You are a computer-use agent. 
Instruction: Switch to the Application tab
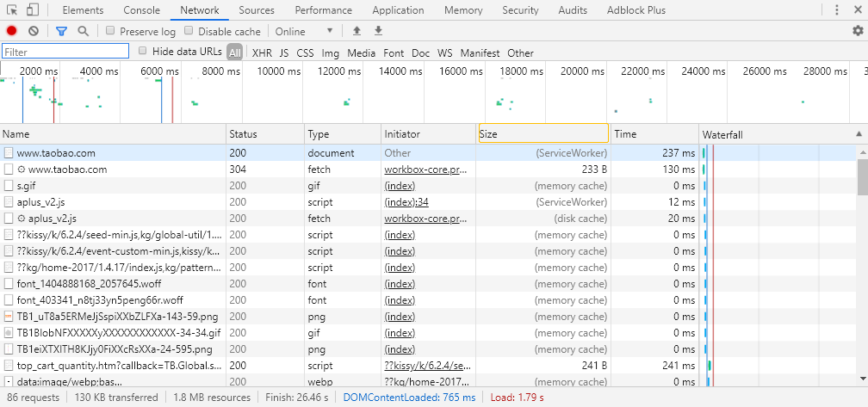coord(398,10)
